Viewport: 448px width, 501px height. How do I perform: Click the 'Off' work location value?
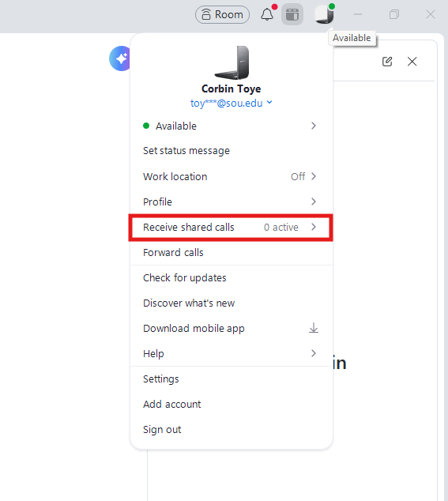(298, 176)
